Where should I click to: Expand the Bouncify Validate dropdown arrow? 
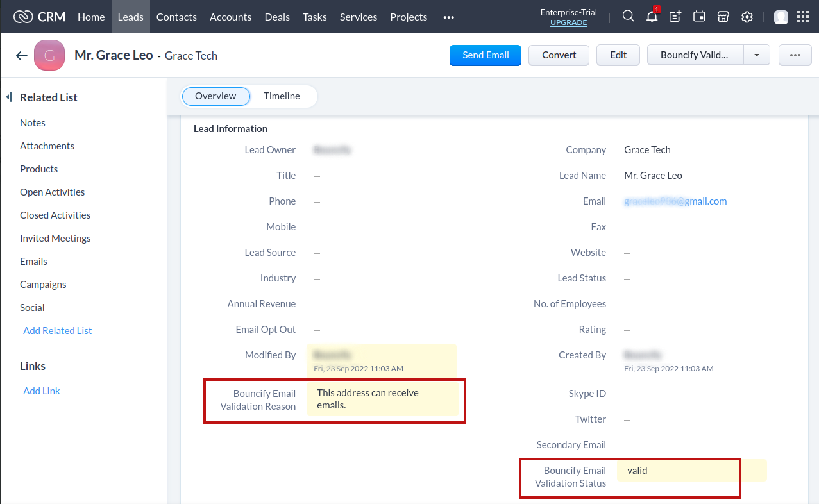point(757,55)
